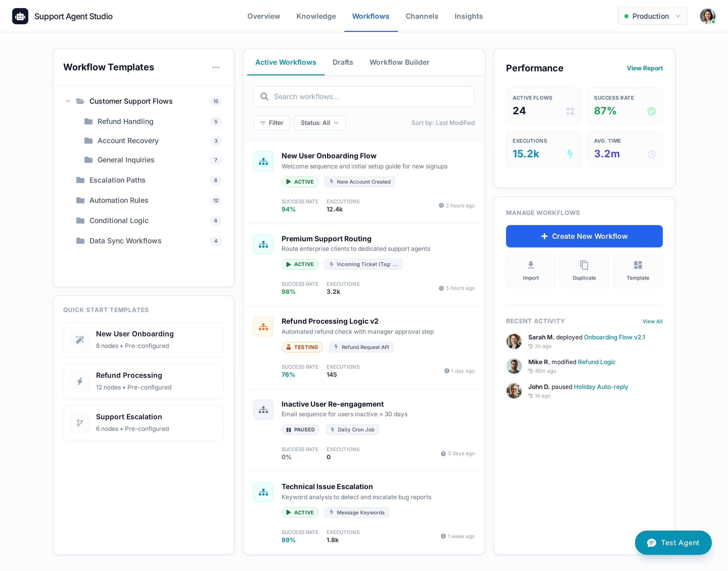The height and width of the screenshot is (571, 728).
Task: Click Refund Processing Logic v2 orange icon
Action: pyautogui.click(x=263, y=327)
